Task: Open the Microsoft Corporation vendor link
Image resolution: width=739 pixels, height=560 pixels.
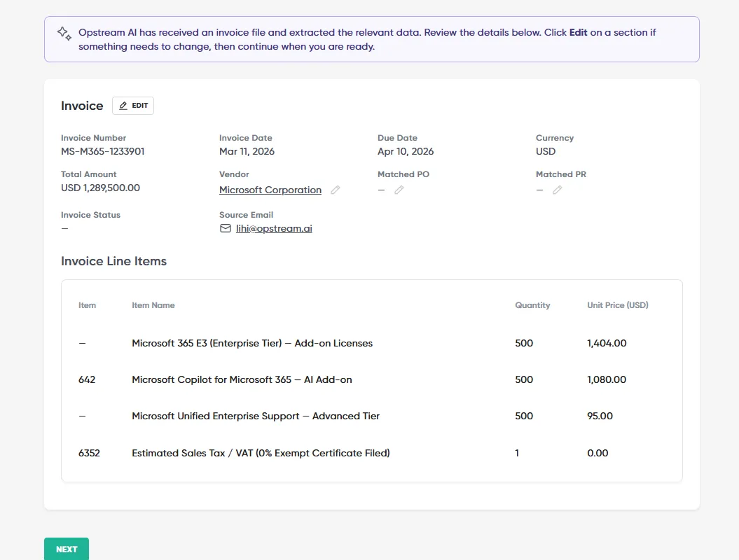Action: tap(270, 190)
